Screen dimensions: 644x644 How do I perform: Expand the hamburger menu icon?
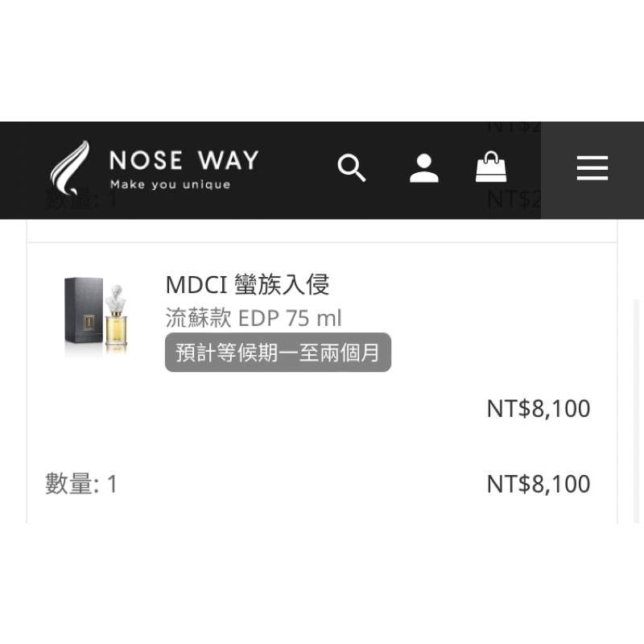click(x=592, y=168)
